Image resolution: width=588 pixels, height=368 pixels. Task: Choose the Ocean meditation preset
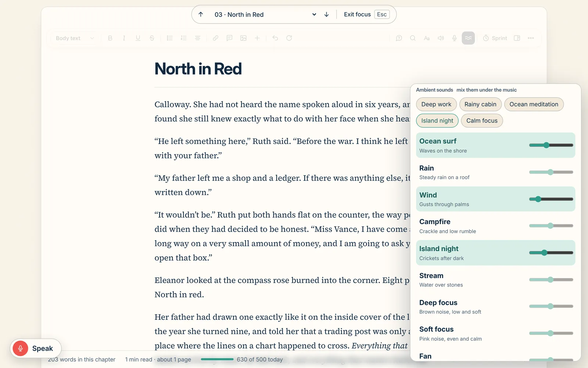(x=534, y=104)
